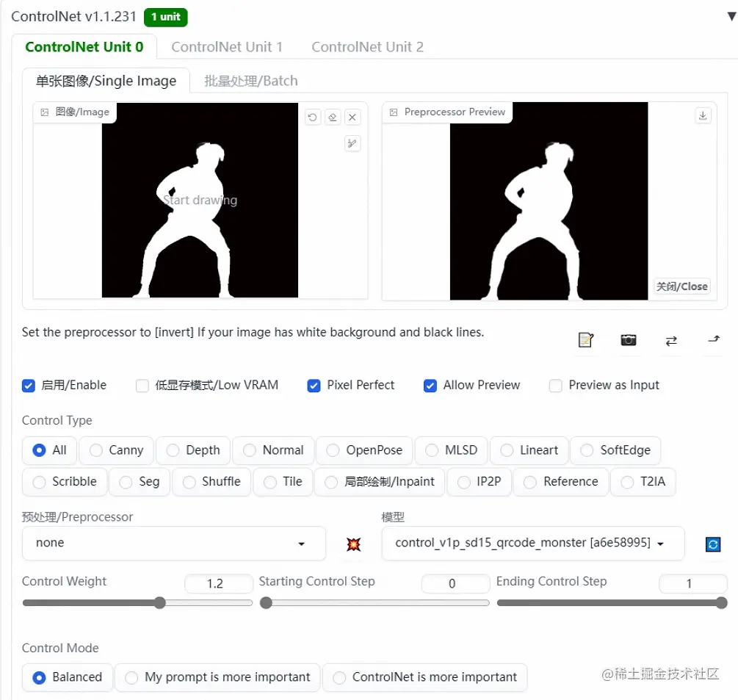Refresh the ControlNet model list
Screen dimensions: 738x700
(712, 544)
